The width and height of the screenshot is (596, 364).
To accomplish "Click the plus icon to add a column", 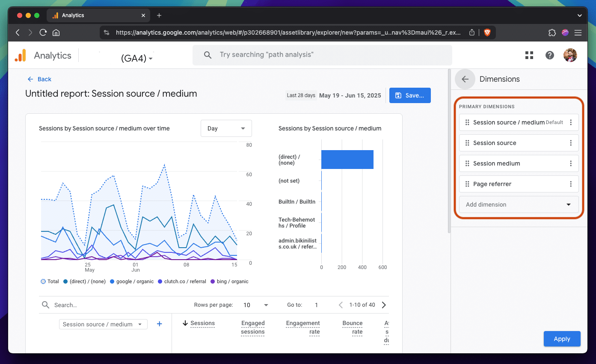I will coord(160,324).
